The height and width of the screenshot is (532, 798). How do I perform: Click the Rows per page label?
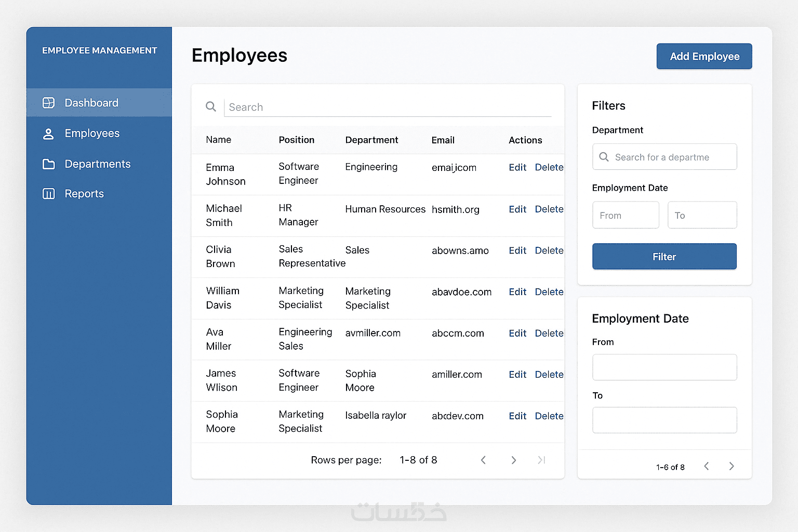tap(346, 460)
